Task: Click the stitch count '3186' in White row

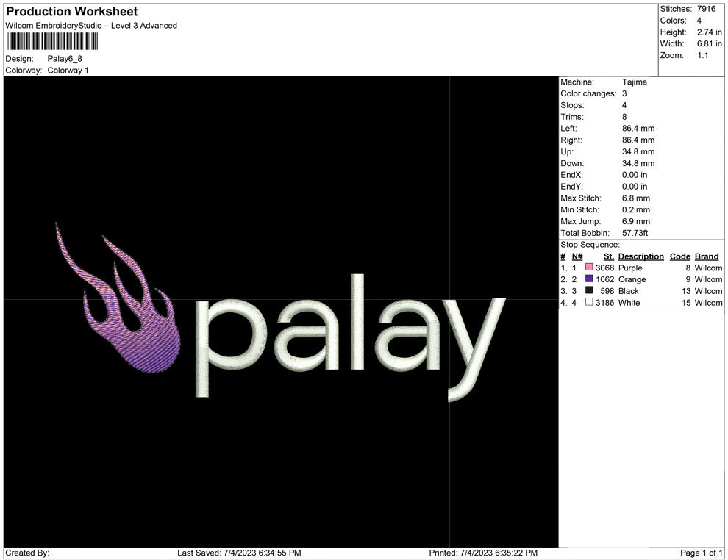Action: click(x=604, y=303)
